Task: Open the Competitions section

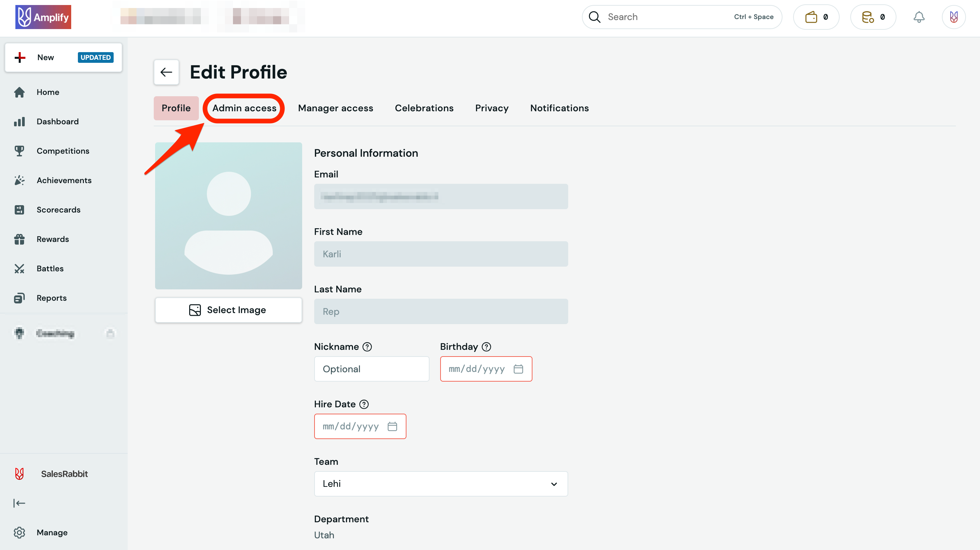Action: [63, 151]
